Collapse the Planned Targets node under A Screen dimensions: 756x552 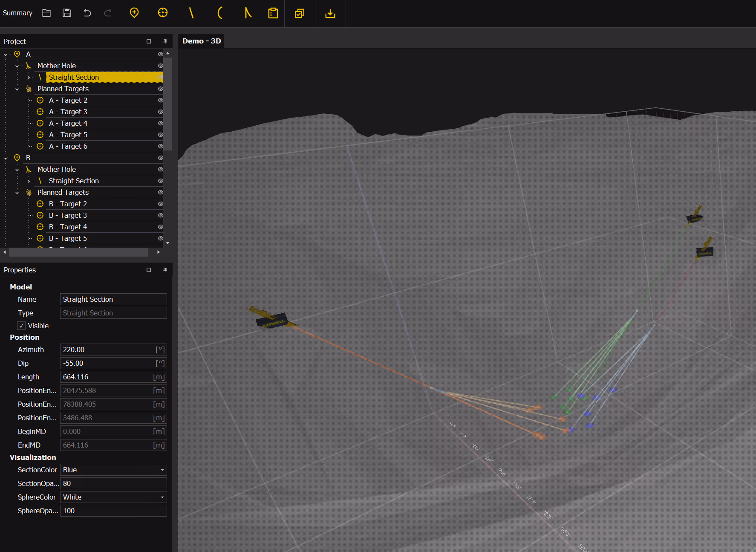(17, 89)
